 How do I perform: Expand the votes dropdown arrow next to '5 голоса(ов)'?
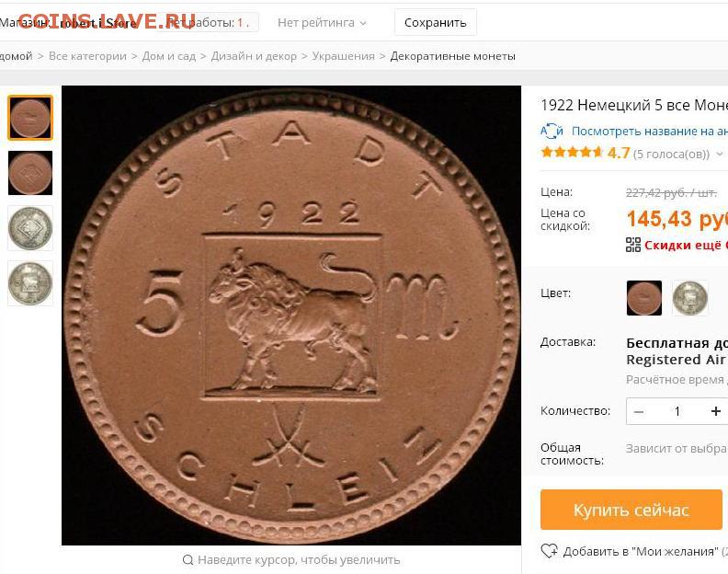coord(720,154)
